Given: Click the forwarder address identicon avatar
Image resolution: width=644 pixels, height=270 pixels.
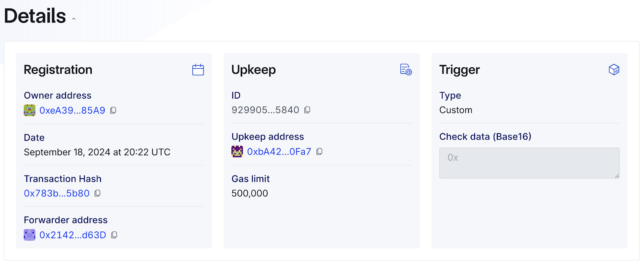Looking at the screenshot, I should pyautogui.click(x=29, y=235).
